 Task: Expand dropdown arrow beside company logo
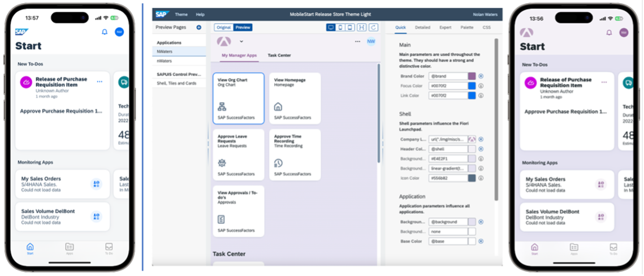click(241, 41)
